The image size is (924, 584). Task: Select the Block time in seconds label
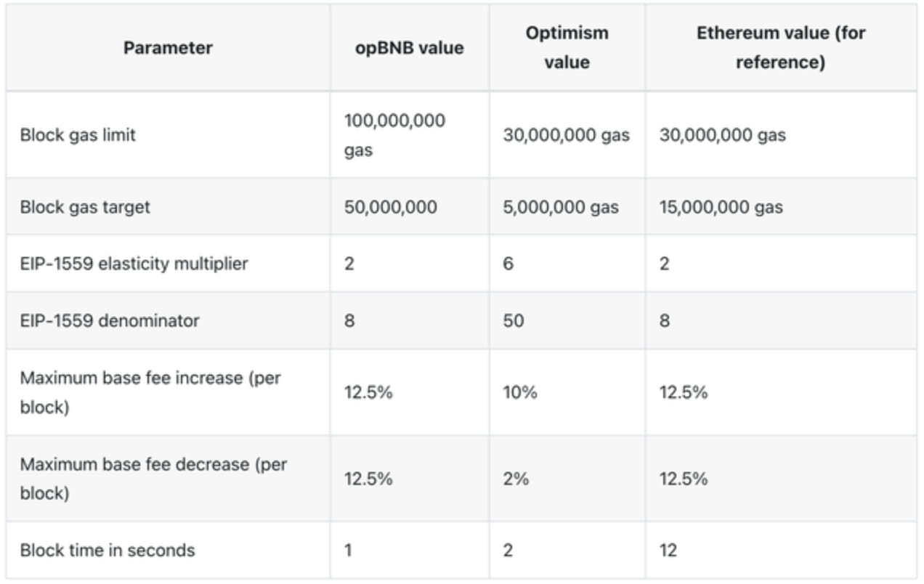coord(108,550)
